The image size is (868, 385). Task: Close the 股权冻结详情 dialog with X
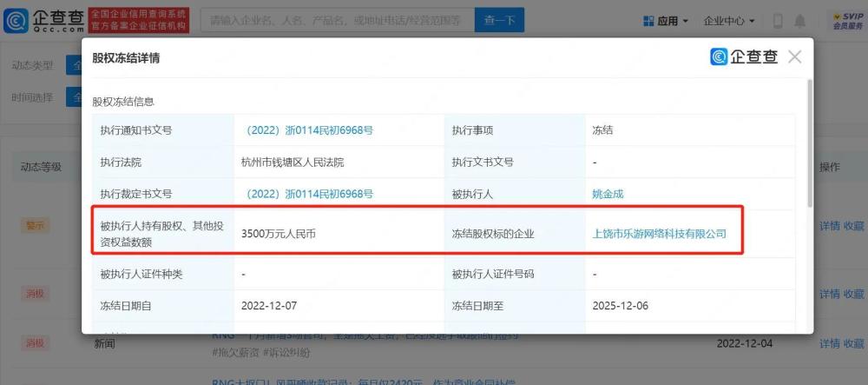(794, 57)
